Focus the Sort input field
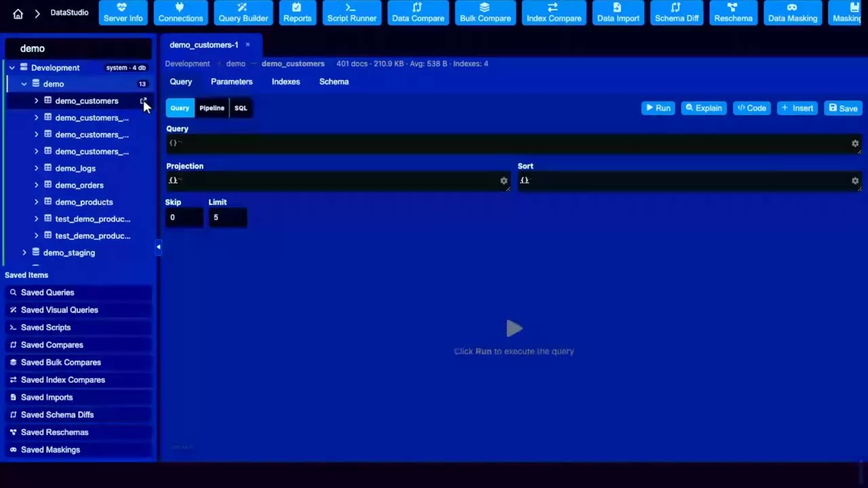The image size is (868, 488). click(x=690, y=180)
